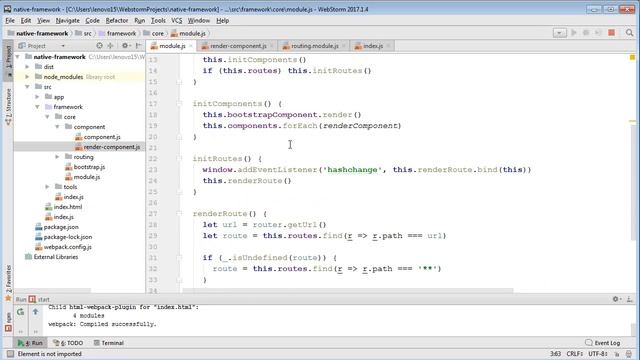Open Run panel settings gear
640x360 pixels.
616,299
